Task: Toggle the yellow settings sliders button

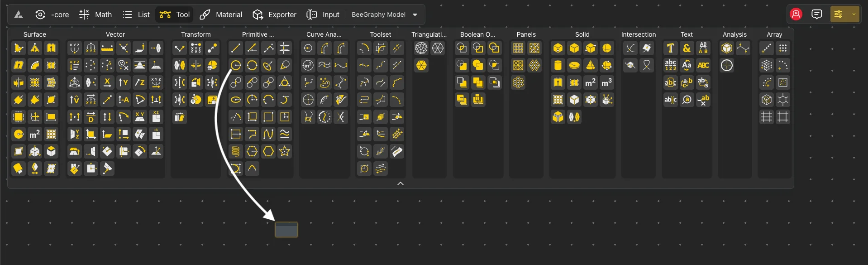Action: point(838,14)
